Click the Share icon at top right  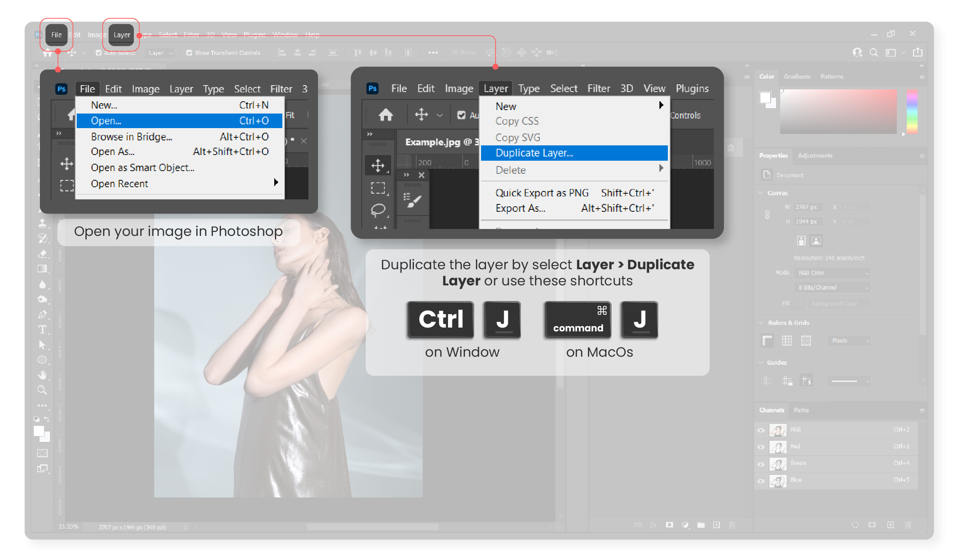[918, 52]
